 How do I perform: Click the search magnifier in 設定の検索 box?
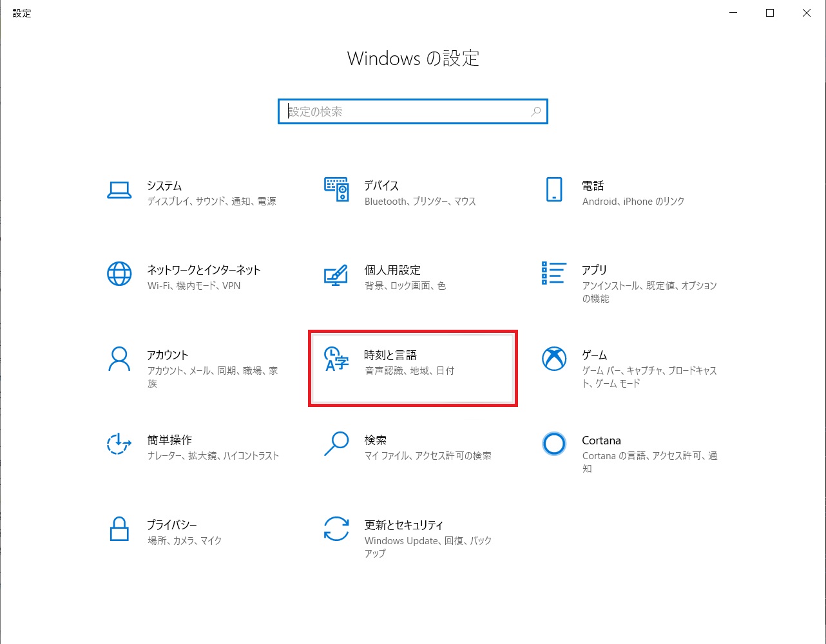[x=535, y=111]
